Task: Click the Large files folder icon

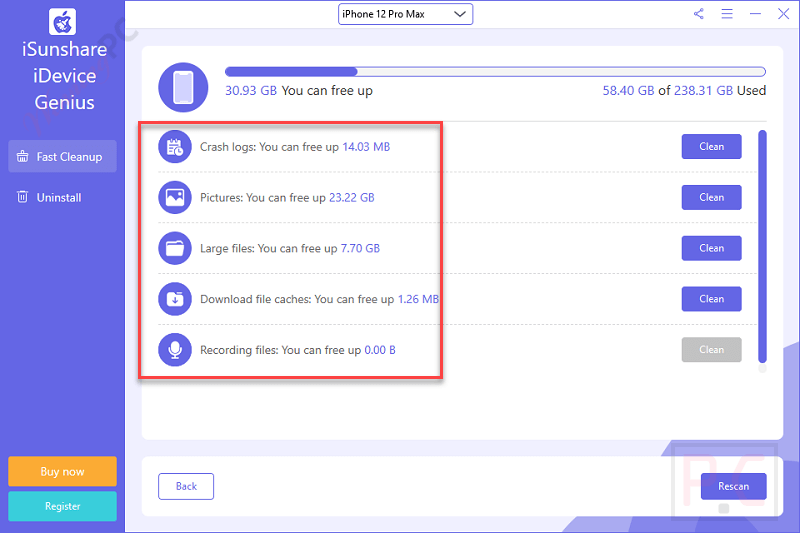Action: coord(174,248)
